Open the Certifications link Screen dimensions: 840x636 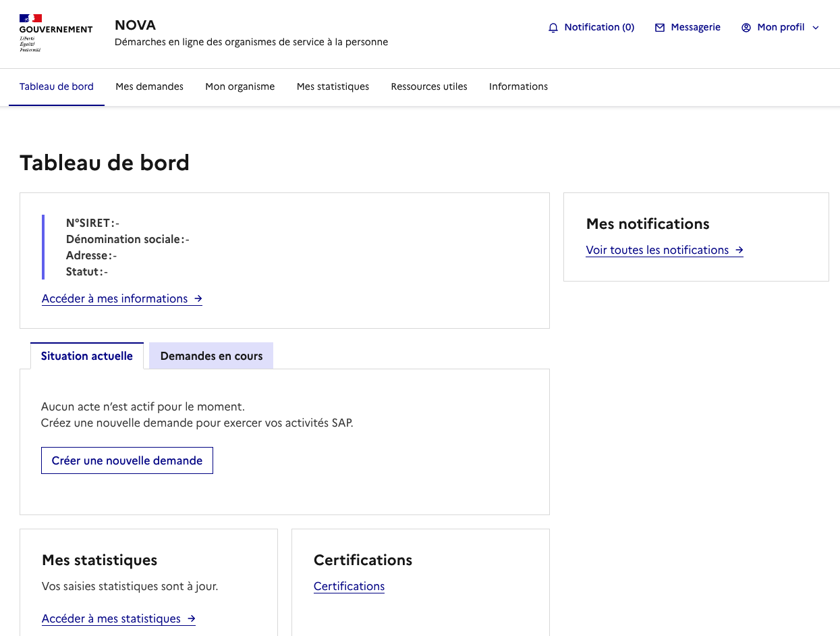click(349, 586)
